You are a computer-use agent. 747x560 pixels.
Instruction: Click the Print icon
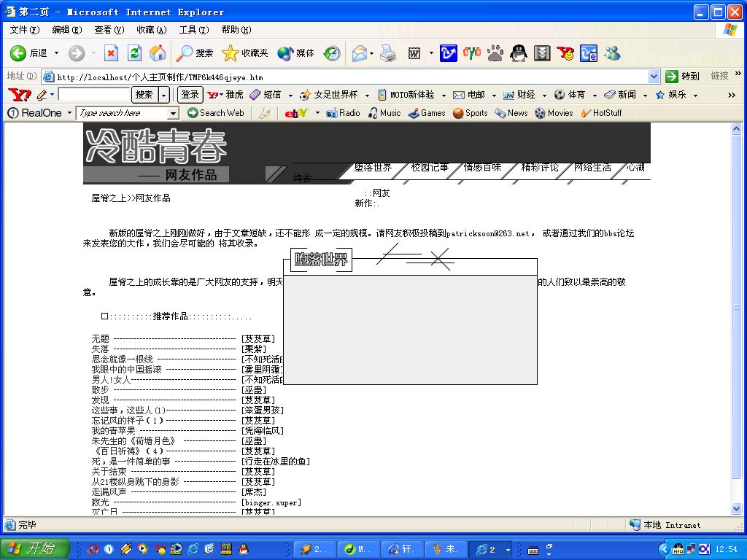pyautogui.click(x=388, y=53)
